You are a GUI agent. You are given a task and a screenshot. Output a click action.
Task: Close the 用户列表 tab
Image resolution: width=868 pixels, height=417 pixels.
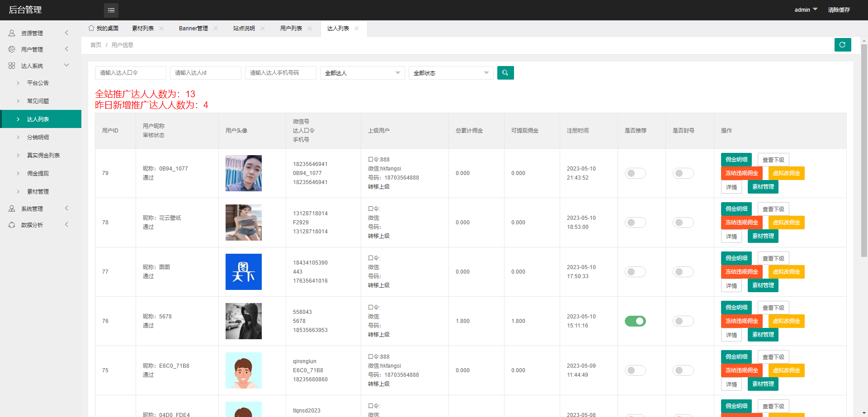pos(310,28)
